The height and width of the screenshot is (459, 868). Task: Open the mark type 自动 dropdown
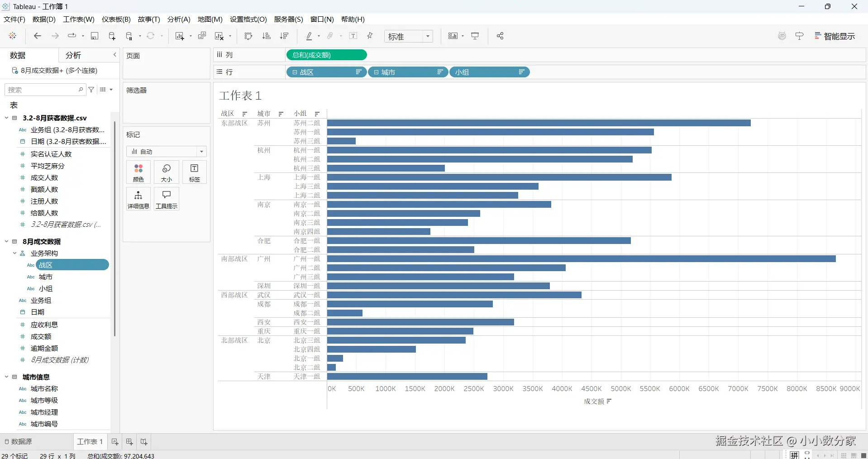[167, 152]
